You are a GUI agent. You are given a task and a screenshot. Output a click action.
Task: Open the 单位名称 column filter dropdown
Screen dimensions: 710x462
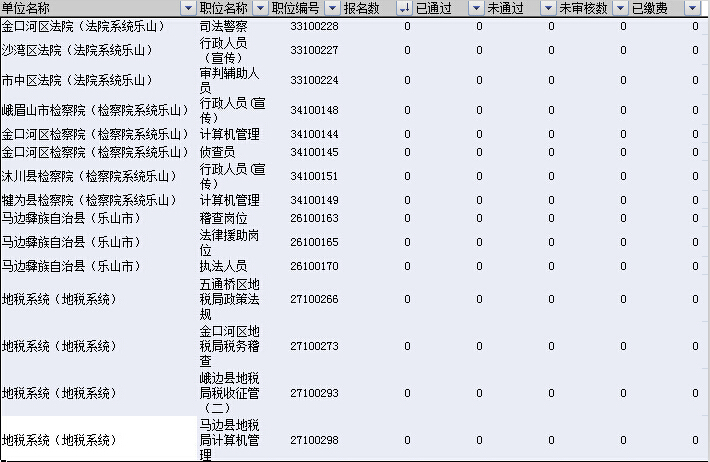188,8
